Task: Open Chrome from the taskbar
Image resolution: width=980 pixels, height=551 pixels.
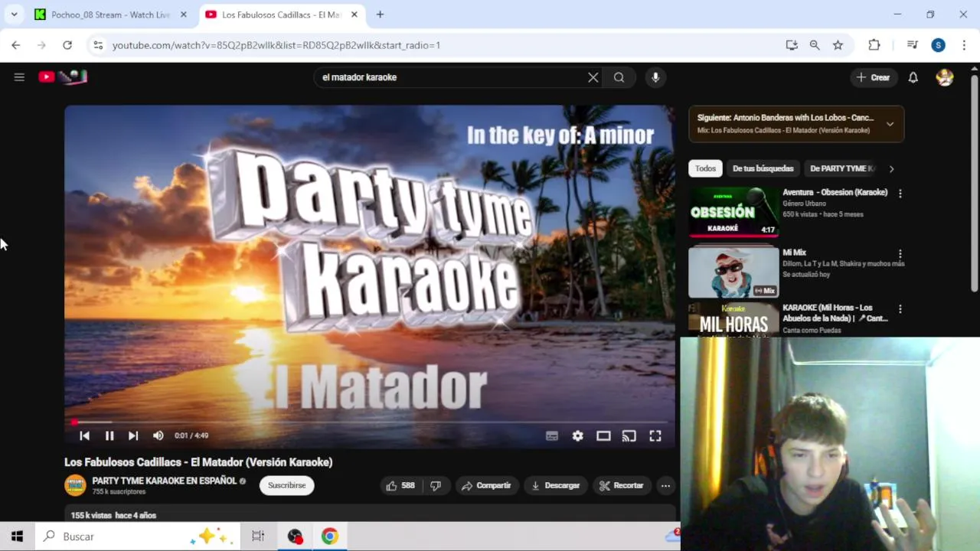Action: 329,536
